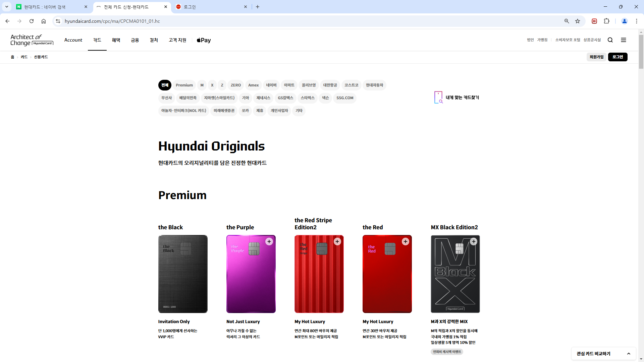Click the find-my-card phone icon

(438, 98)
